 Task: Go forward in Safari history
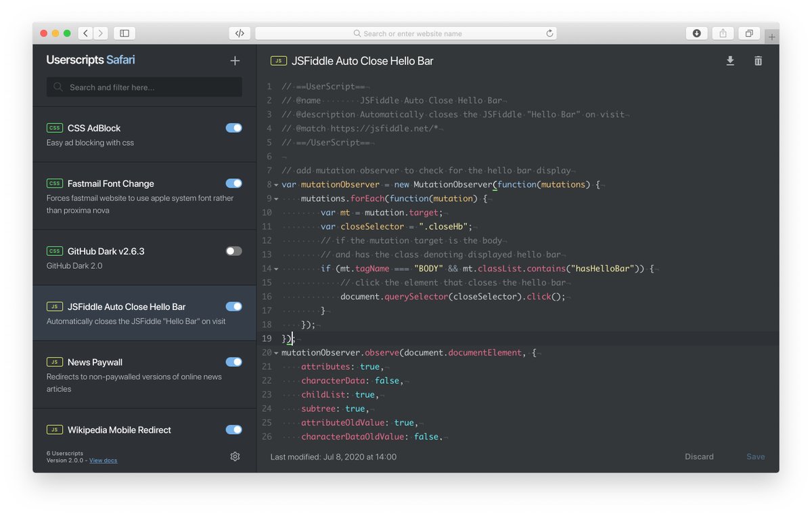point(101,33)
